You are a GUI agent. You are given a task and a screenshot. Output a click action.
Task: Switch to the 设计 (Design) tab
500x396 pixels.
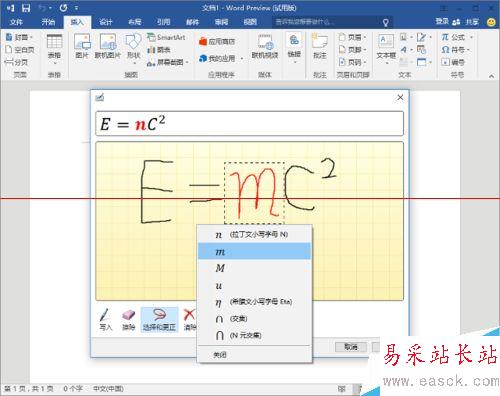coord(106,22)
